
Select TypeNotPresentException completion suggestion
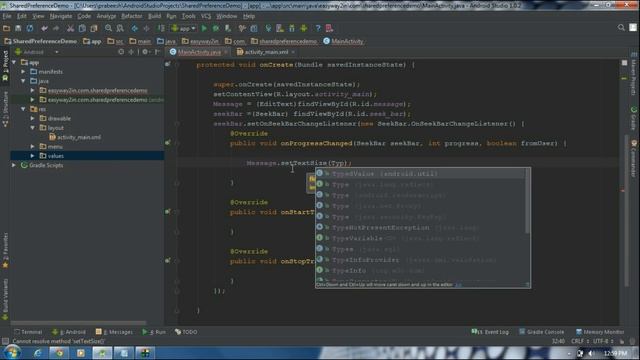coord(420,227)
